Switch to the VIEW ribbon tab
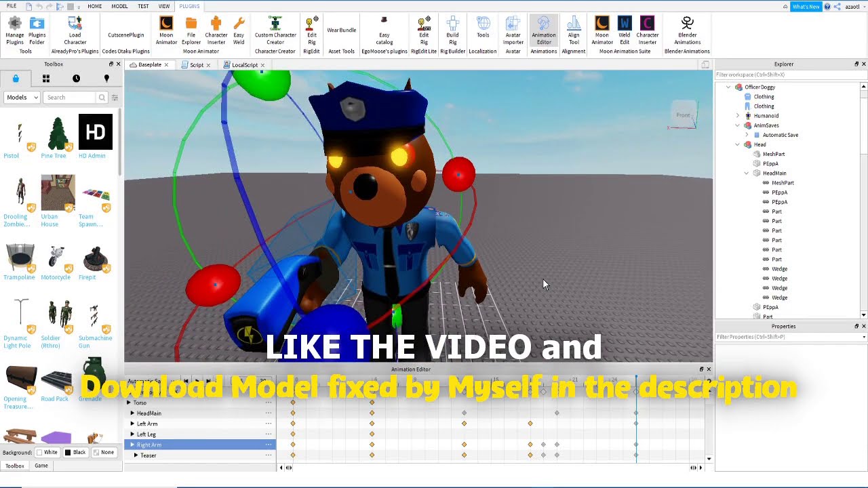868x488 pixels. 164,6
